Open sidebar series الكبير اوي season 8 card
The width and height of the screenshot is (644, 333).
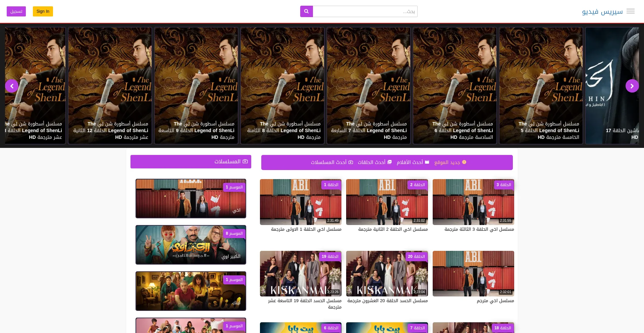[x=191, y=245]
